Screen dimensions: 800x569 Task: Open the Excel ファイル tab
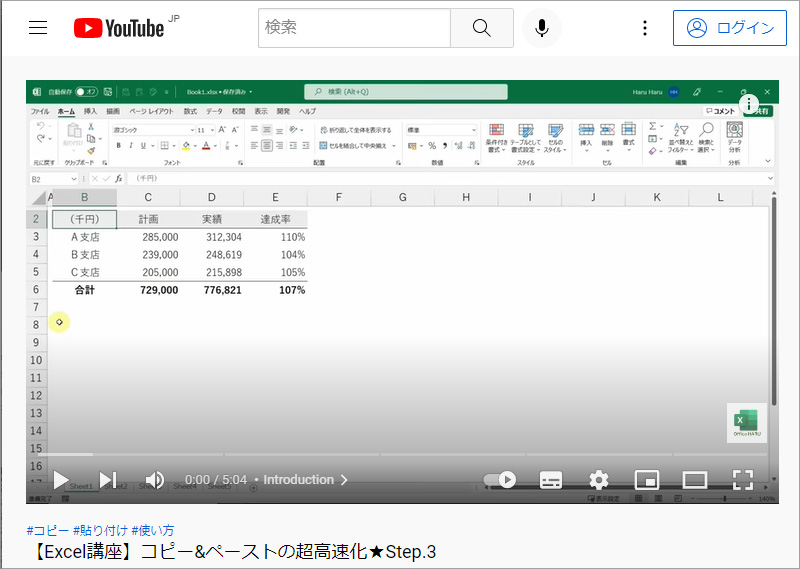coord(39,111)
